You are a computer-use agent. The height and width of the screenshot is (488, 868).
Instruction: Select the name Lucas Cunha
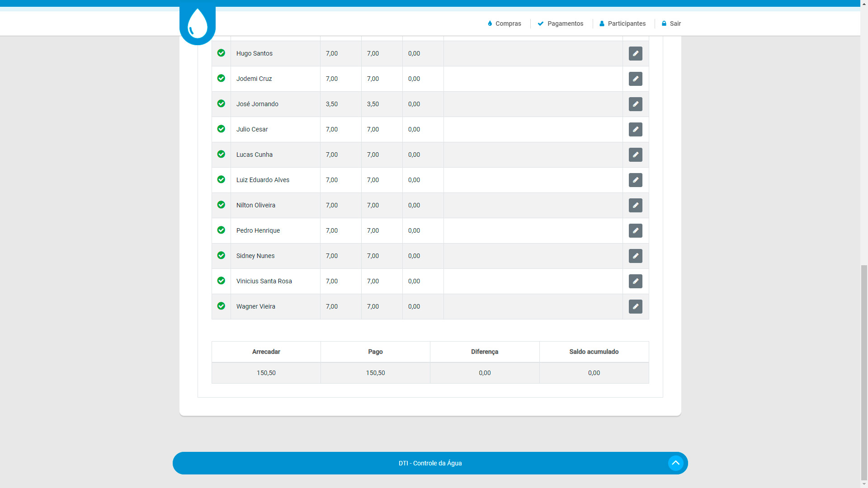pos(255,155)
